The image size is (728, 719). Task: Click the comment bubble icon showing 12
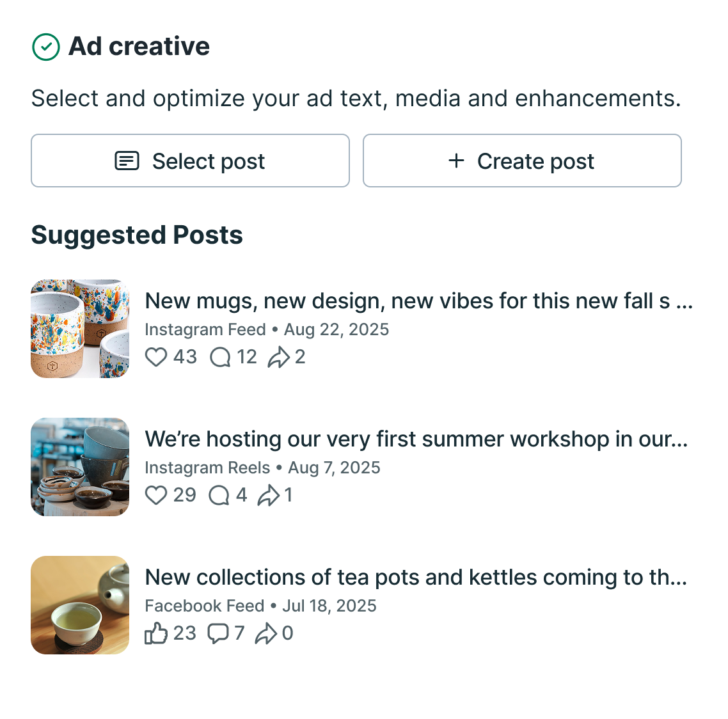tap(220, 358)
